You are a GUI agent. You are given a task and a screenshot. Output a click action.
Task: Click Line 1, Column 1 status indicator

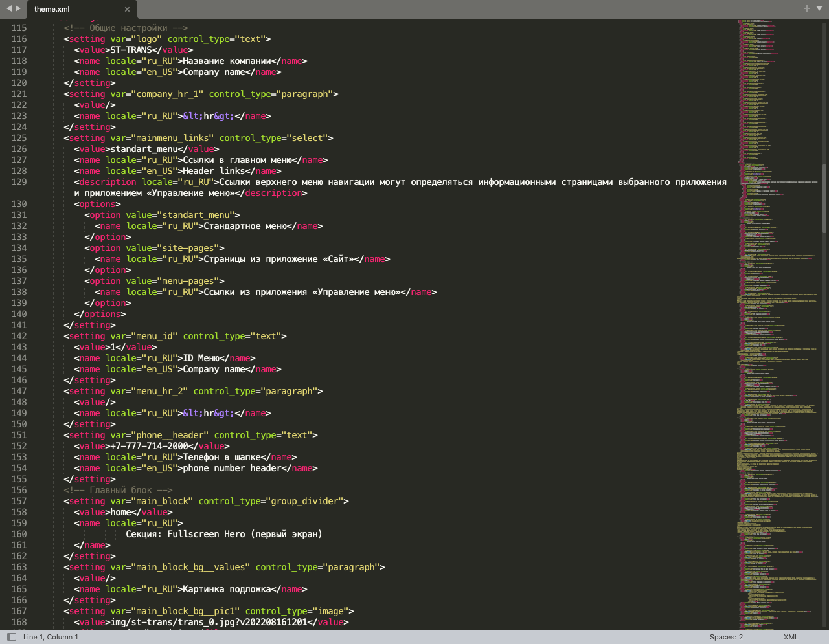tap(51, 637)
